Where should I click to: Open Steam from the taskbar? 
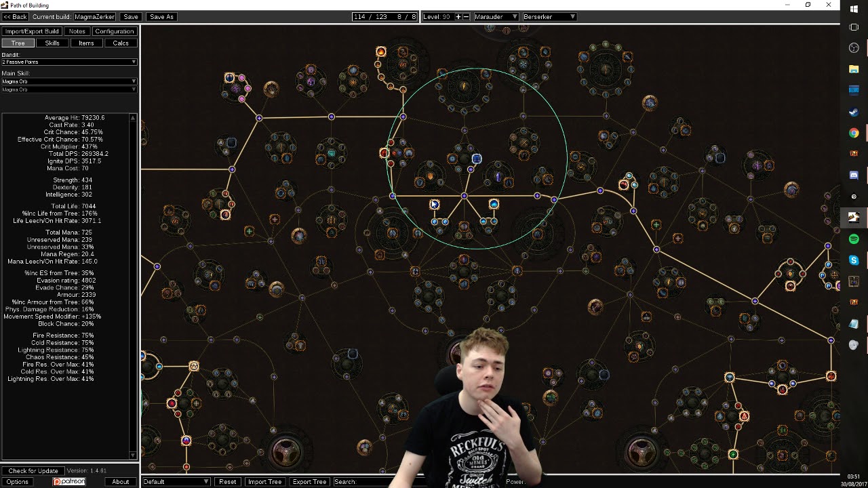tap(854, 111)
